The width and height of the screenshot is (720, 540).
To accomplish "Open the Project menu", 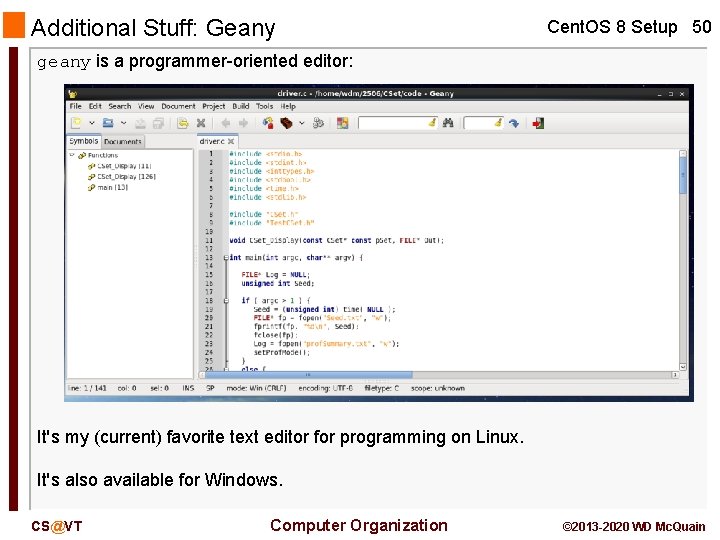I will pyautogui.click(x=214, y=106).
